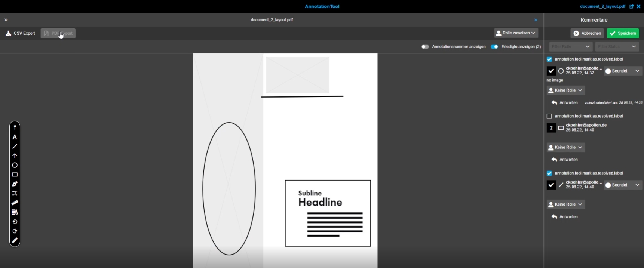Click 'Antworten' under the 'no image' comment
This screenshot has width=644, height=268.
coord(565,103)
